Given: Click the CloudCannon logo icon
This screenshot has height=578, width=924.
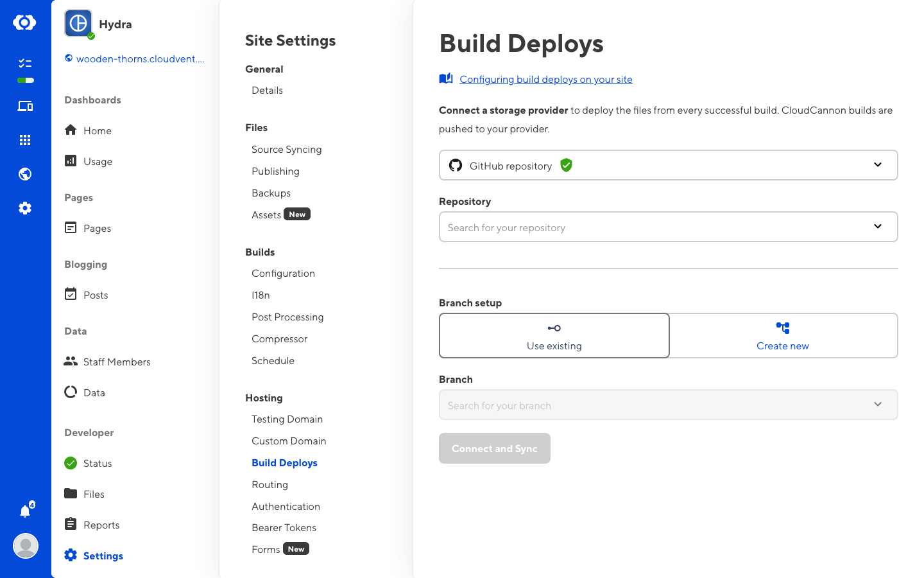Looking at the screenshot, I should pyautogui.click(x=24, y=22).
